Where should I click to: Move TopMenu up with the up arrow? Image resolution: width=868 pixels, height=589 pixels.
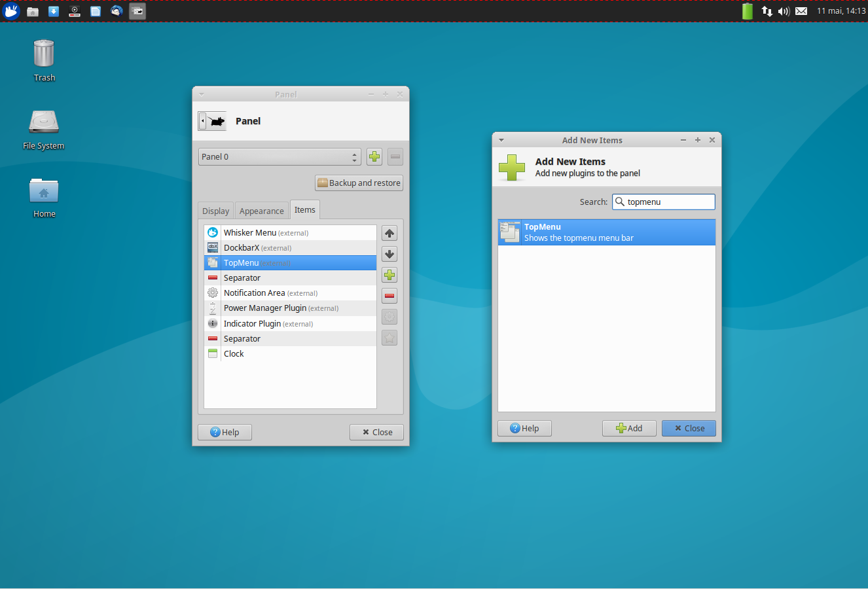coord(389,233)
